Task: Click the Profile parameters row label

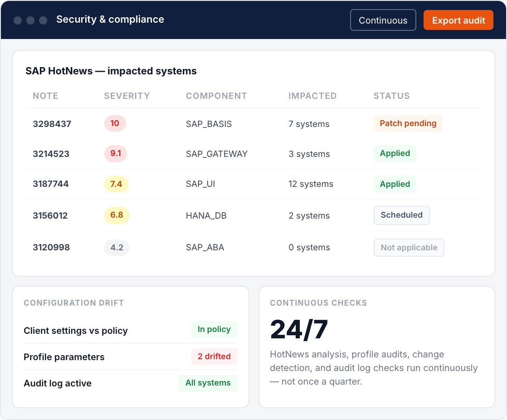Action: point(64,357)
